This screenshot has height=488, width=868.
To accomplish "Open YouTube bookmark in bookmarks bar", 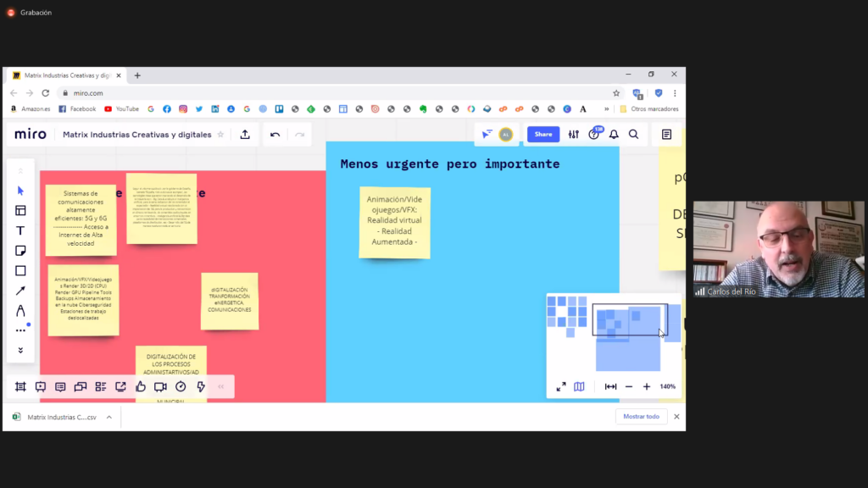I will [121, 108].
